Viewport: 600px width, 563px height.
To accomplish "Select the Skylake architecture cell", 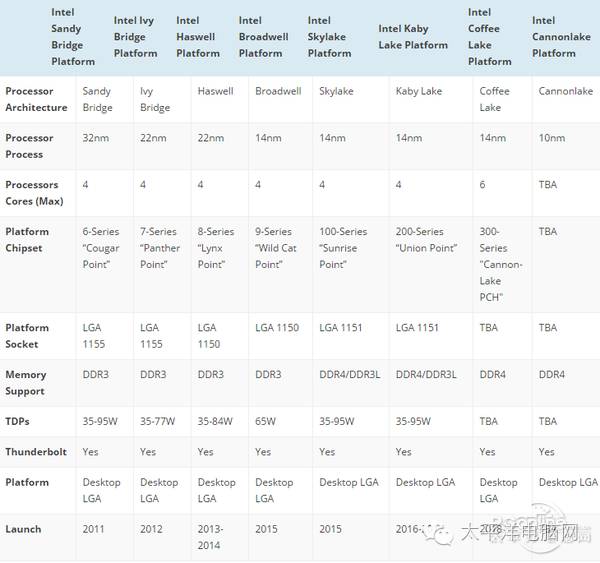I will (x=336, y=91).
